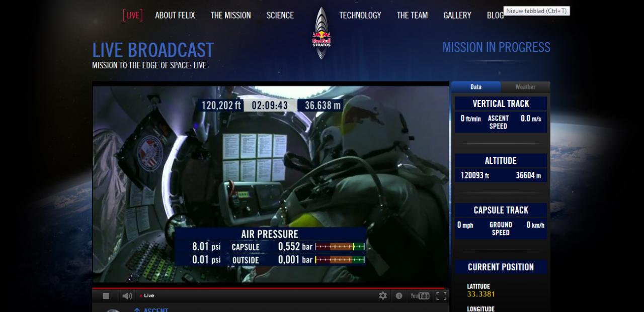The height and width of the screenshot is (312, 644).
Task: Mute the video player volume
Action: pos(127,296)
